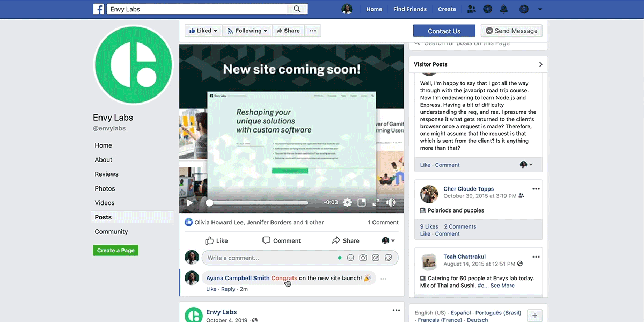The width and height of the screenshot is (644, 322).
Task: Toggle picture-in-picture video icon
Action: 362,202
